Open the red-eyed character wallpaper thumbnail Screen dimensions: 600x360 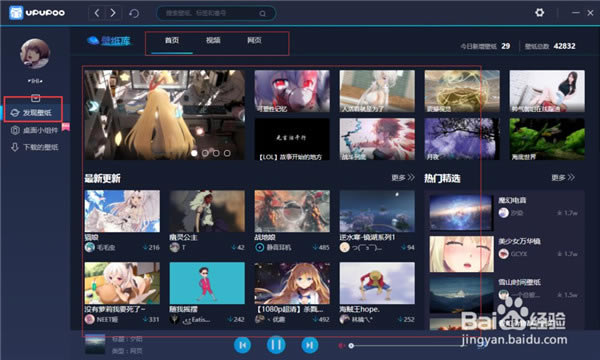pos(292,91)
